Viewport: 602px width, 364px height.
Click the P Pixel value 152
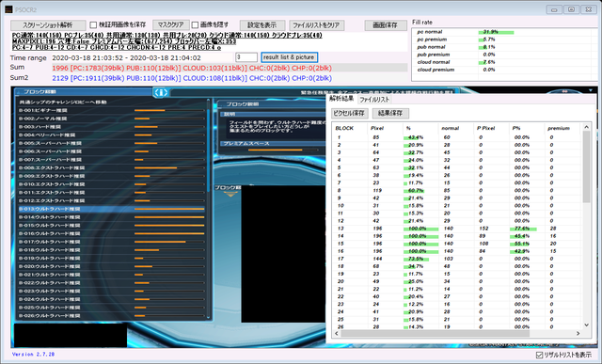point(483,229)
